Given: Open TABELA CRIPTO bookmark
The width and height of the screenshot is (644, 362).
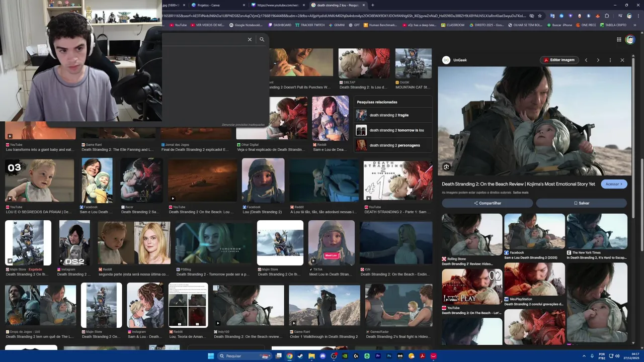Looking at the screenshot, I should [613, 25].
